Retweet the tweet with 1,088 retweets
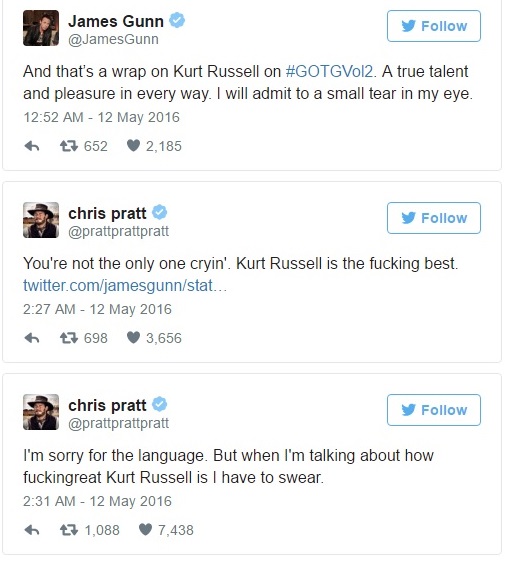This screenshot has width=515, height=563. (x=68, y=530)
